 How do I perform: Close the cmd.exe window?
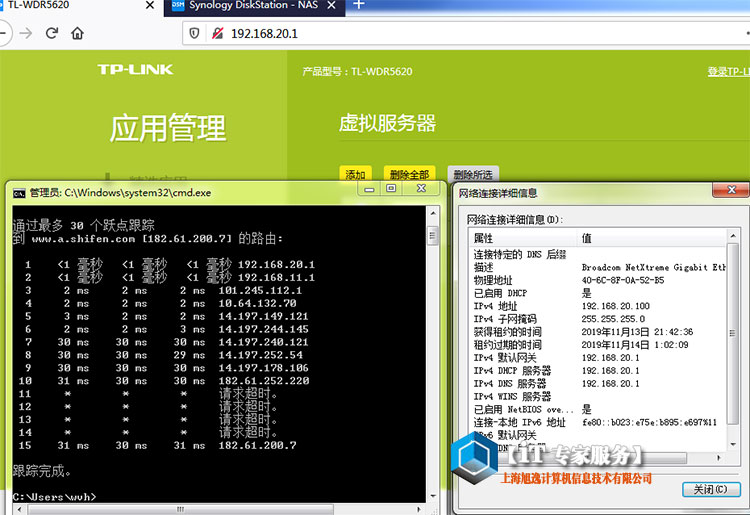pos(421,188)
